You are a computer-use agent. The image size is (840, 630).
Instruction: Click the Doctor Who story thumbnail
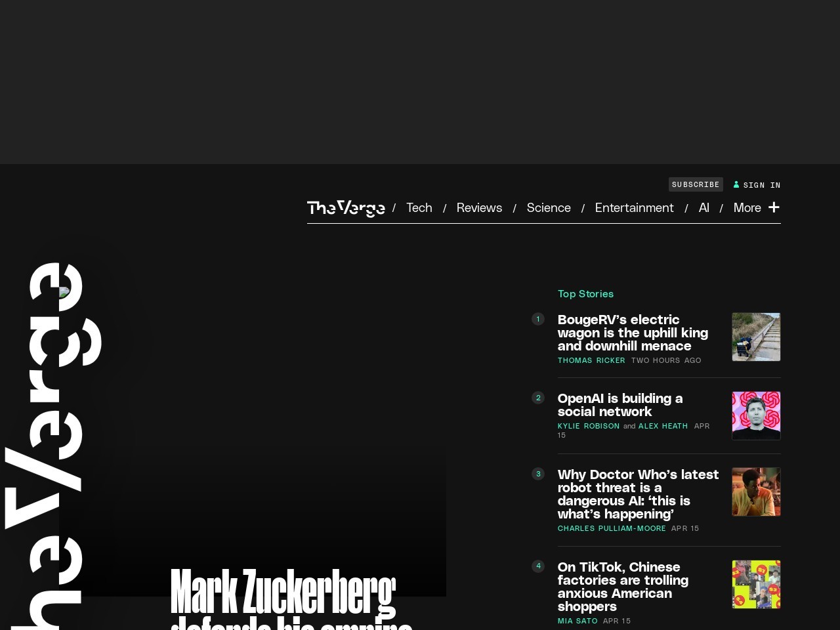(x=756, y=492)
